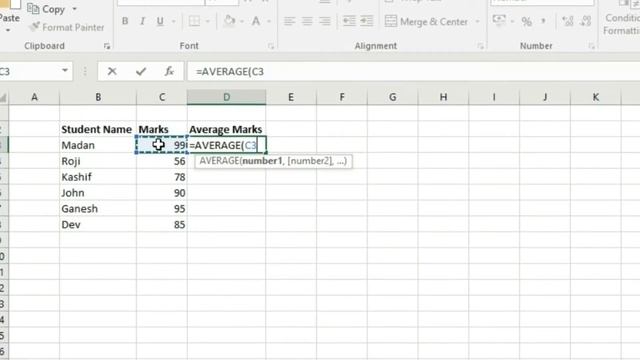640x360 pixels.
Task: Click the Marks header cell
Action: coord(162,129)
